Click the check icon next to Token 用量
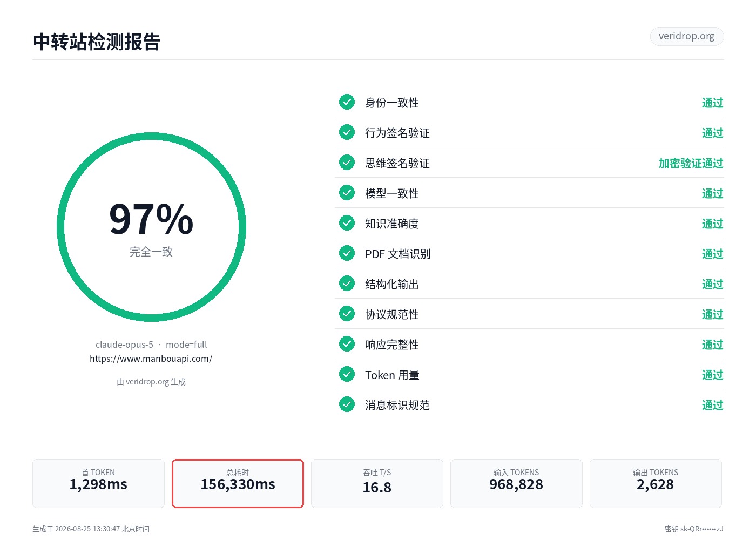The height and width of the screenshot is (540, 756). pos(347,374)
